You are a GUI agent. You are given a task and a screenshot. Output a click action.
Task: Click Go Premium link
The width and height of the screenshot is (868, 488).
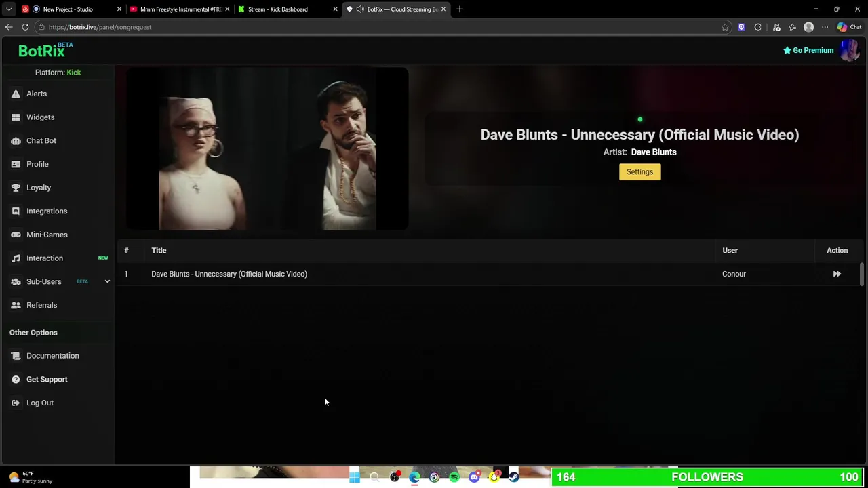[x=813, y=50]
